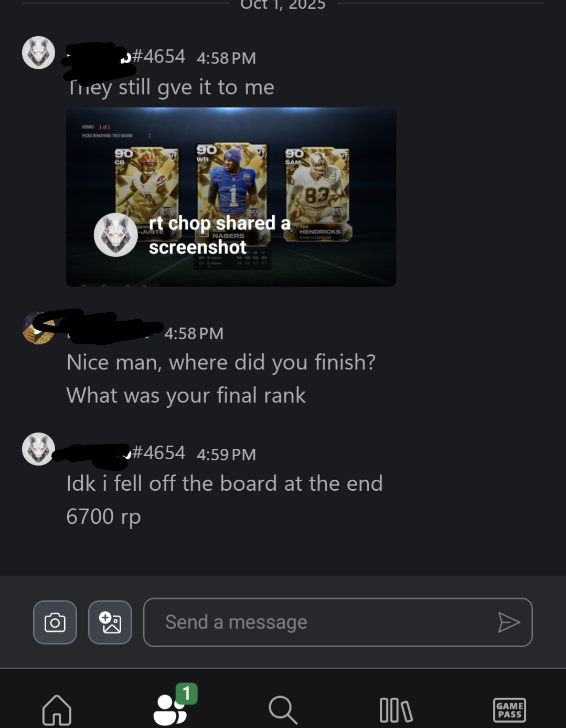Open the Search tab

coord(283,710)
